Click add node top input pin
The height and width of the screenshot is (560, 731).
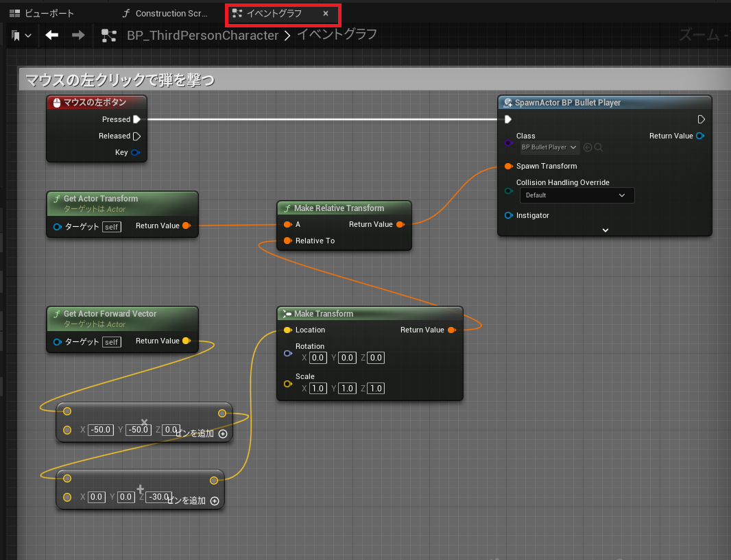(x=67, y=478)
